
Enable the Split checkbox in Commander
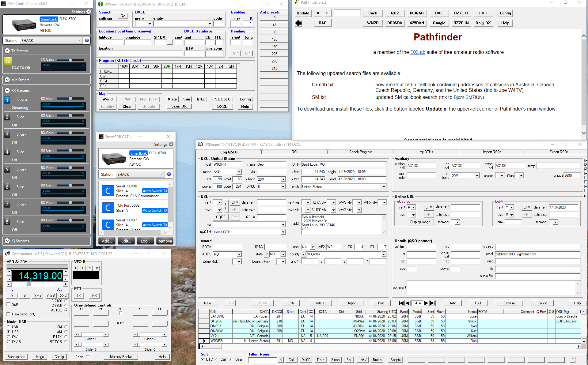[x=8, y=304]
